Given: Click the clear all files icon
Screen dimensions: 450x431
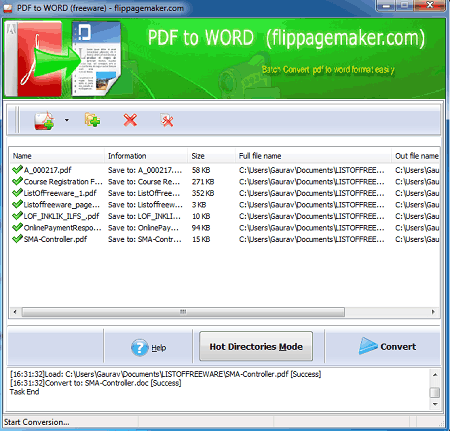Looking at the screenshot, I should point(167,120).
